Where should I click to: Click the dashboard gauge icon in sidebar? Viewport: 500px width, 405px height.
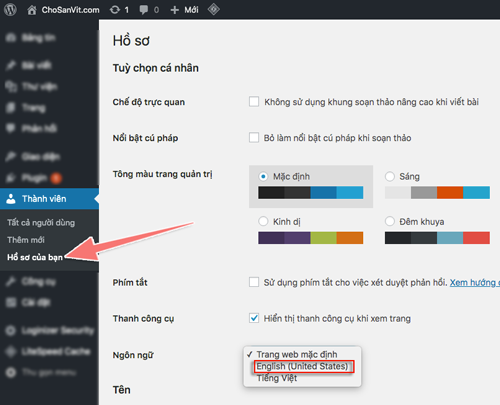(x=11, y=37)
